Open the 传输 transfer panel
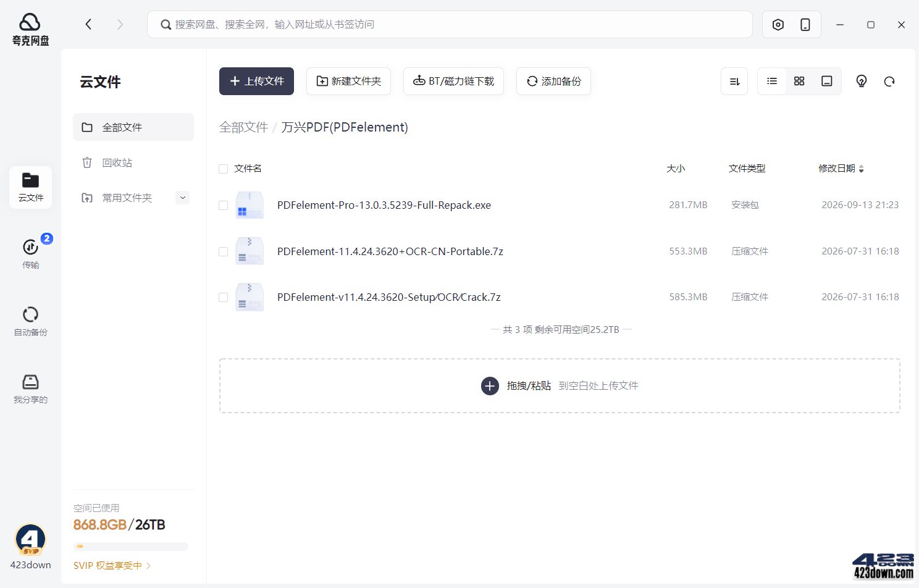 31,253
